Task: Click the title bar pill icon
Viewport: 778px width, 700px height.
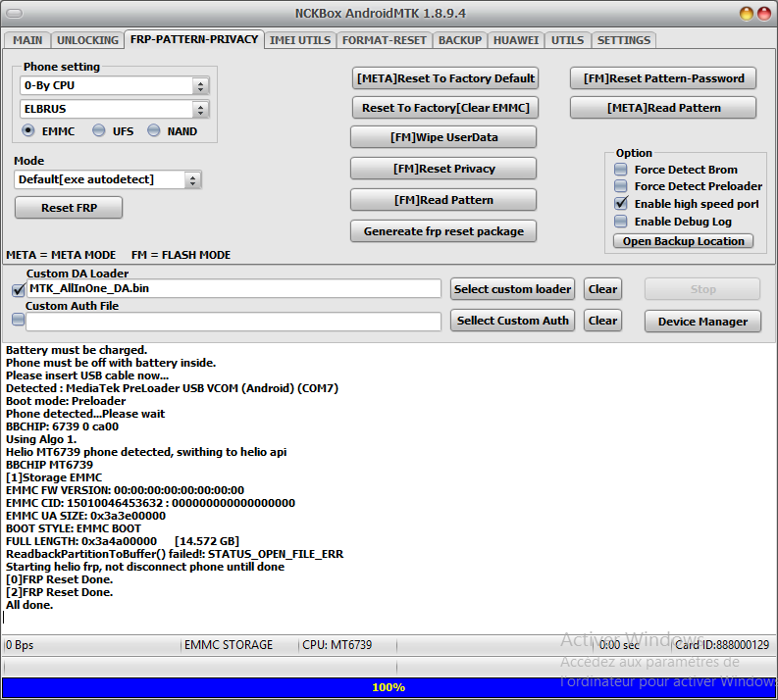Action: click(15, 14)
